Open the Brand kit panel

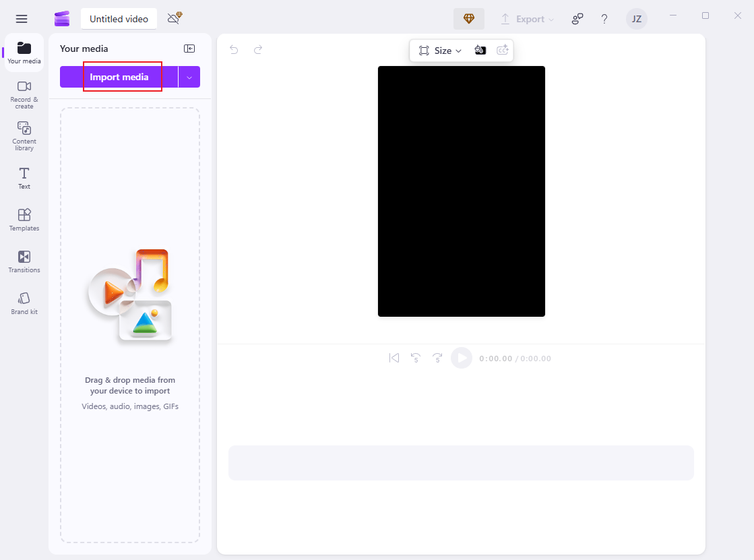[x=24, y=302]
